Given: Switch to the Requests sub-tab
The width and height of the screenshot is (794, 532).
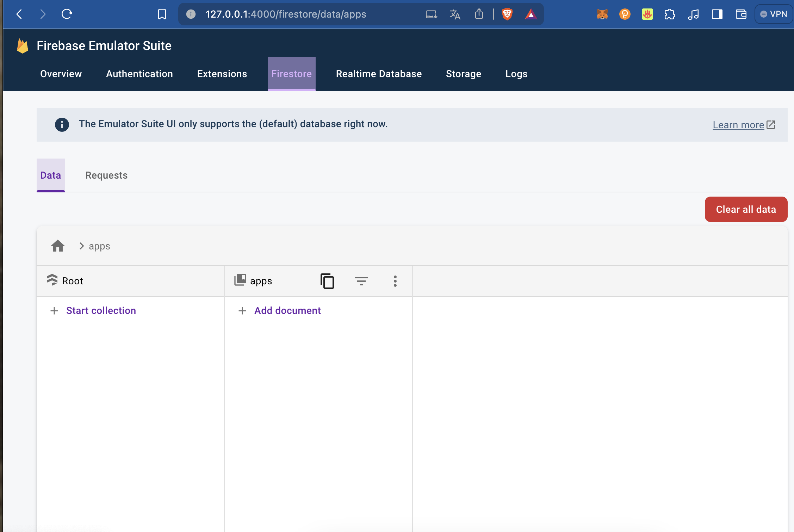Looking at the screenshot, I should tap(106, 175).
